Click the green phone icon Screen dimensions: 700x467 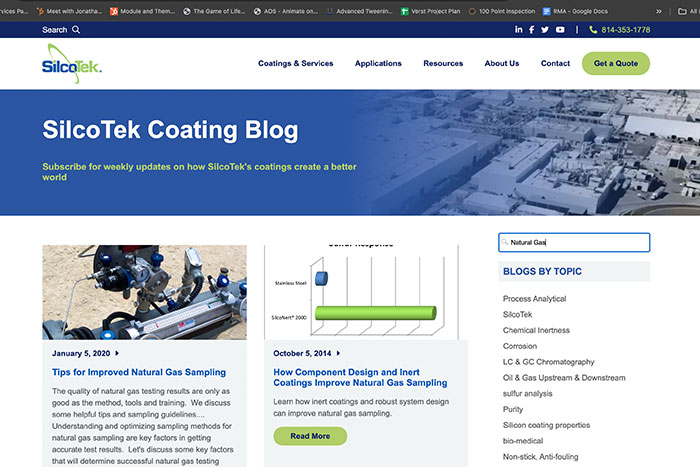tap(593, 29)
